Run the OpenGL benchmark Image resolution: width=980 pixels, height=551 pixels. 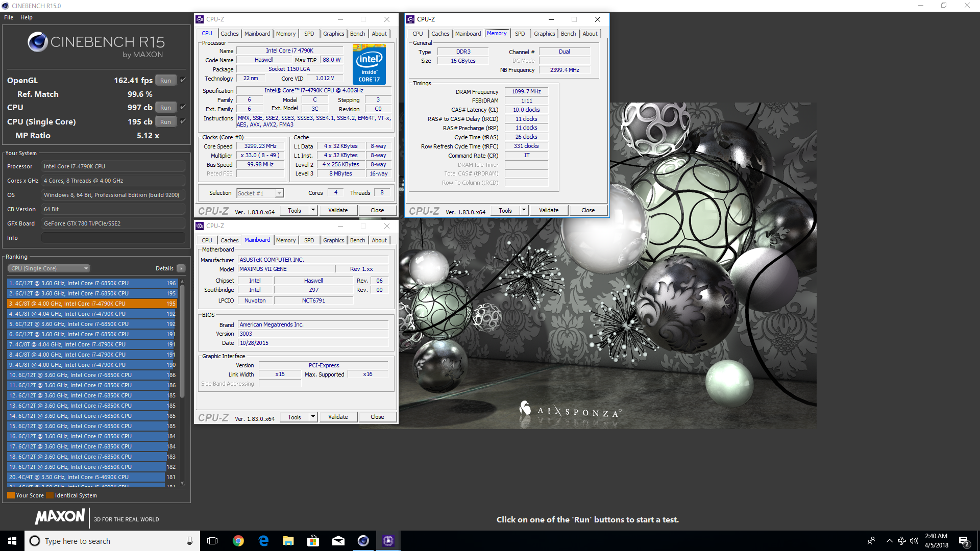166,80
